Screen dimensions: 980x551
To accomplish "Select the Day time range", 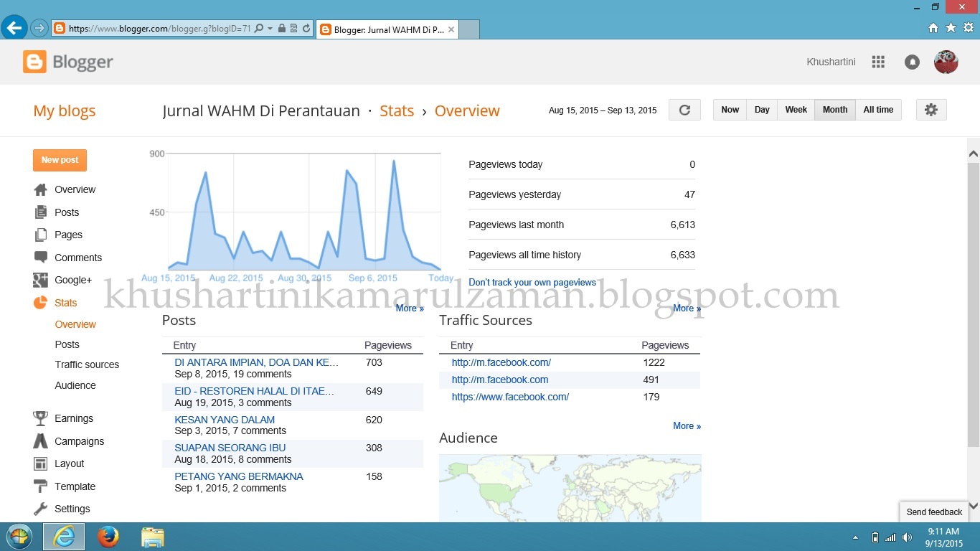I will (x=762, y=110).
